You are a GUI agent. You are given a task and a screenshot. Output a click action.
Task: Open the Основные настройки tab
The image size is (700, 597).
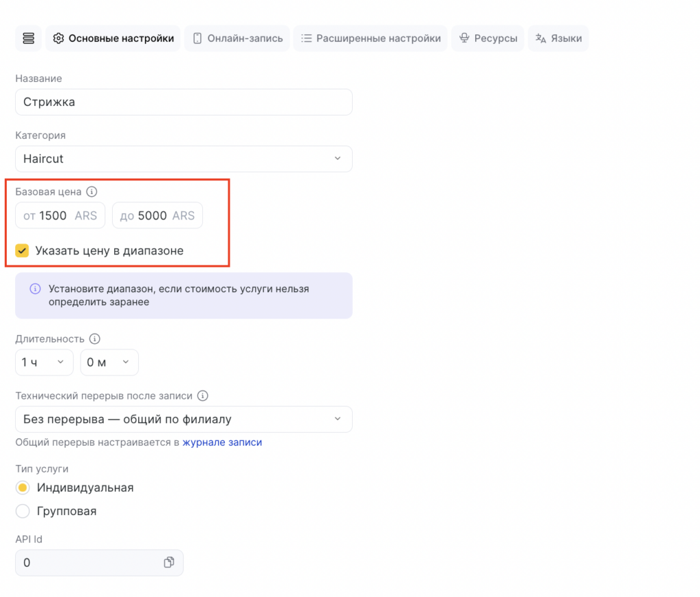(x=113, y=38)
